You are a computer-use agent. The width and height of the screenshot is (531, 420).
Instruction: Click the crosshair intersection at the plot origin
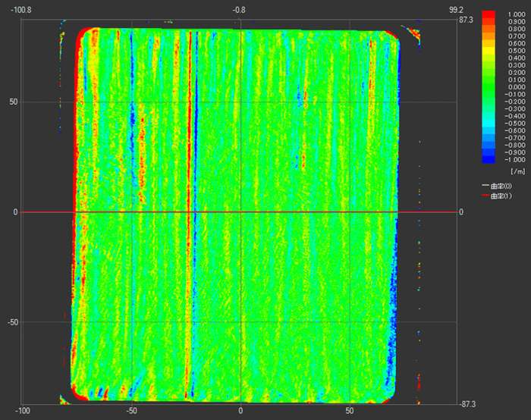tap(240, 212)
